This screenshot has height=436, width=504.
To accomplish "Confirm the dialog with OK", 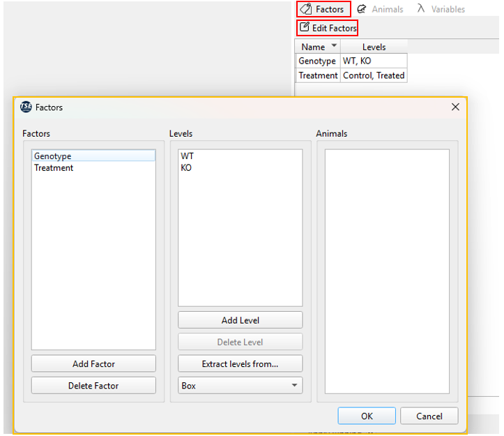I will (367, 416).
